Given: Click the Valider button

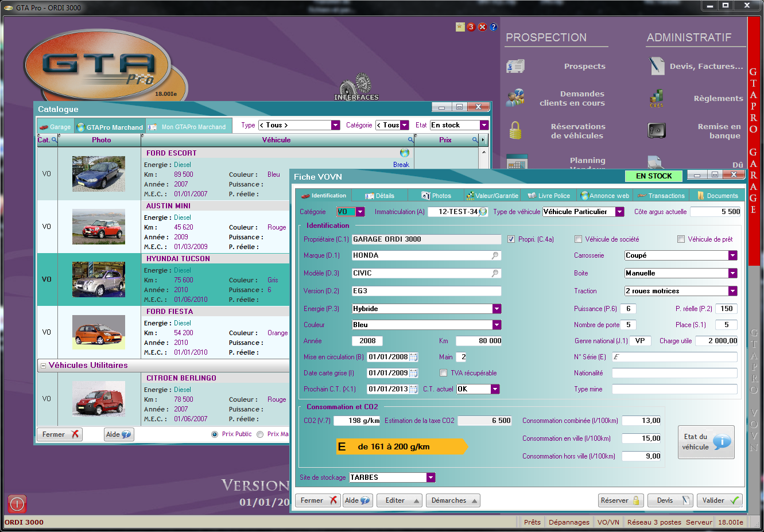Looking at the screenshot, I should tap(720, 500).
